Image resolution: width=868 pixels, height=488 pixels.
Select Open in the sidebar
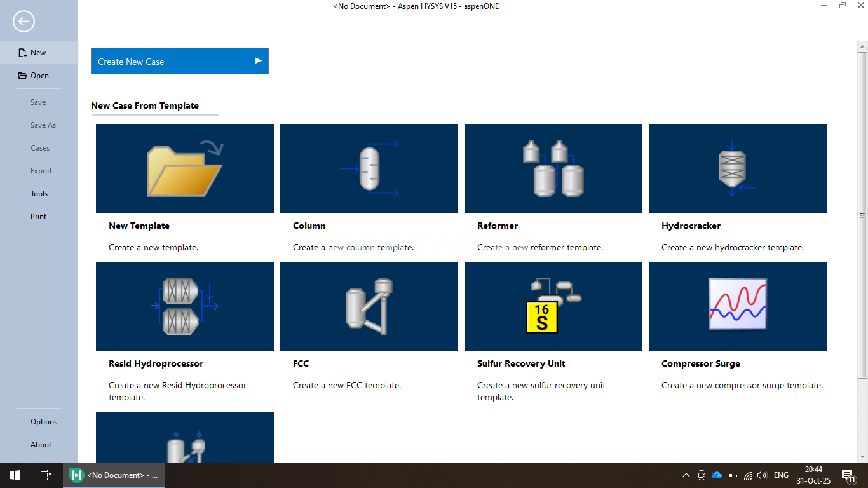coord(39,76)
